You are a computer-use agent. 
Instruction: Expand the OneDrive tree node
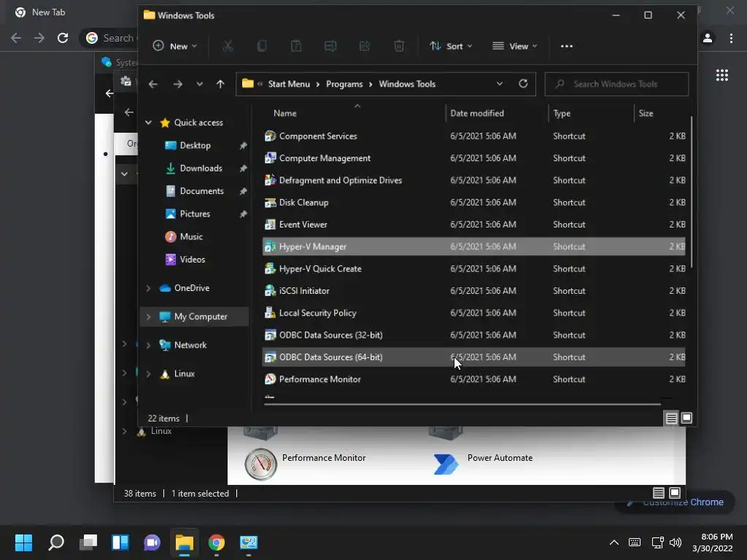148,288
